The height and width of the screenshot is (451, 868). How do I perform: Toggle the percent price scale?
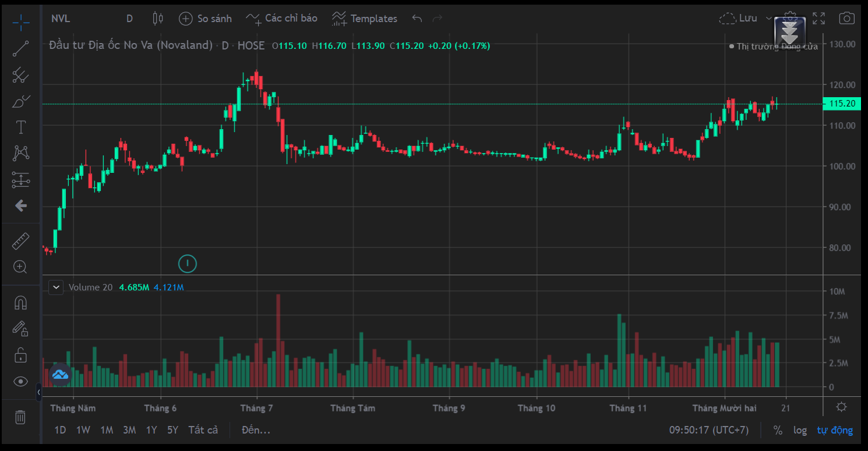click(778, 430)
